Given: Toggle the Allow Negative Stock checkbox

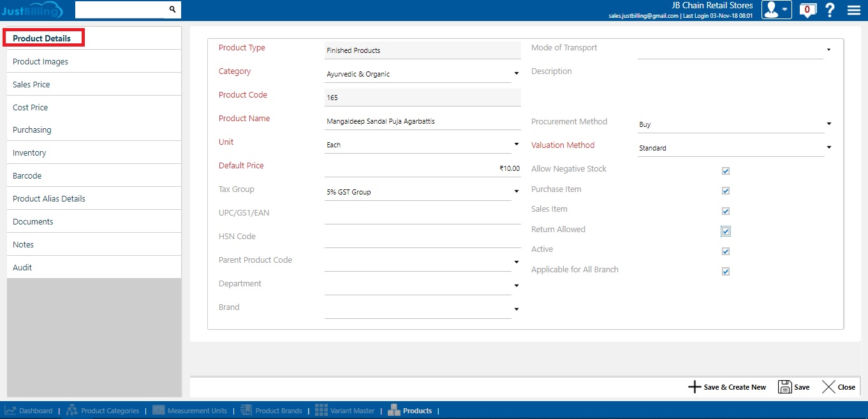Looking at the screenshot, I should click(726, 171).
